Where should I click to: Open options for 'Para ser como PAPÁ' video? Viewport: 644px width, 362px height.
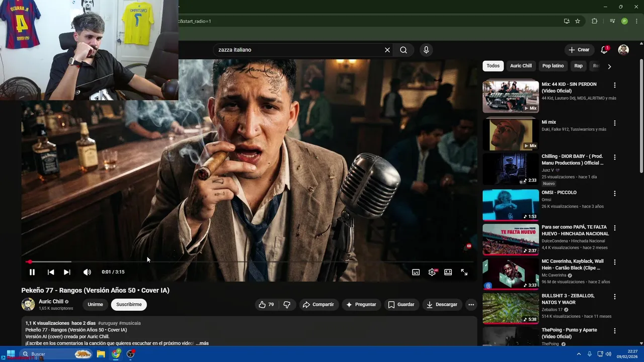click(x=614, y=228)
